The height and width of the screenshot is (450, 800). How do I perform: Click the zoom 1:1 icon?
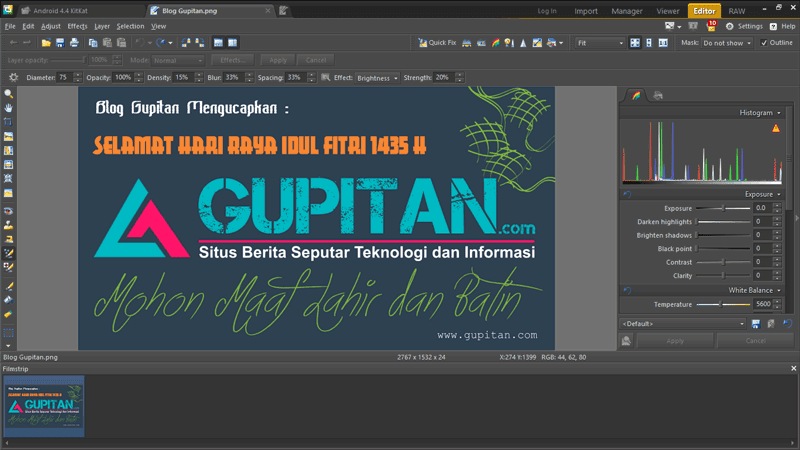pos(663,43)
